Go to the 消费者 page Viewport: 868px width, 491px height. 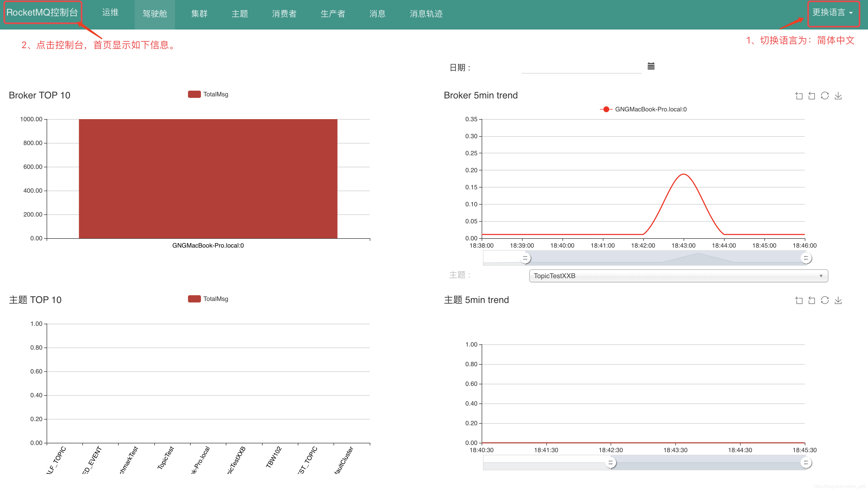[x=284, y=14]
